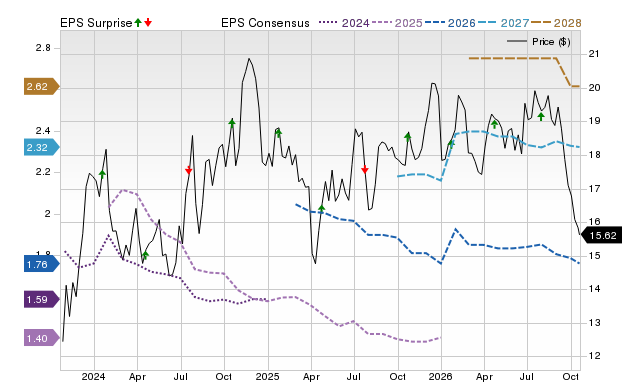
Task: Click the 2.8 left axis label
Action: pos(43,48)
